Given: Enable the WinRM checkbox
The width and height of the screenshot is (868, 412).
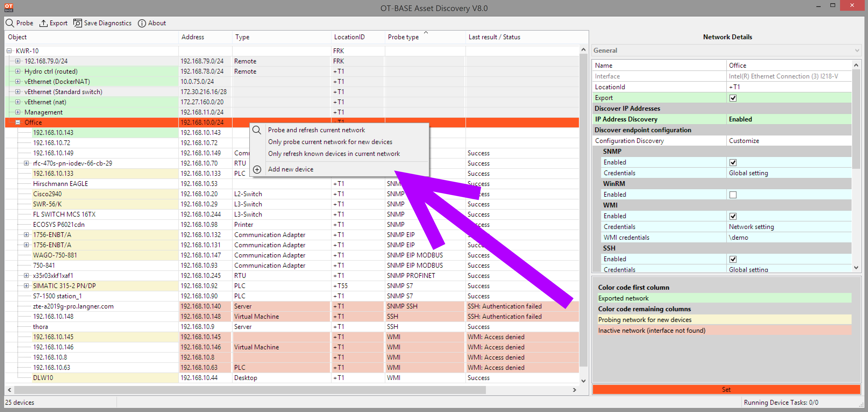Looking at the screenshot, I should click(733, 194).
